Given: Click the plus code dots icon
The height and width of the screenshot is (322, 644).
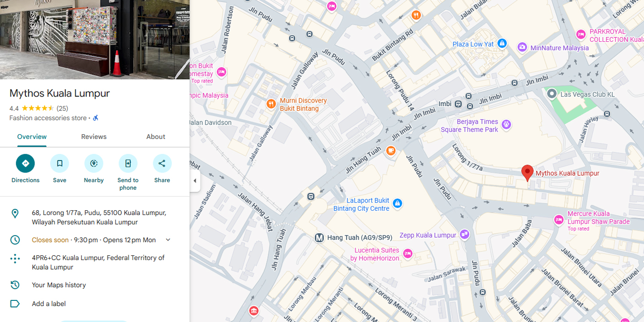Looking at the screenshot, I should pos(15,258).
